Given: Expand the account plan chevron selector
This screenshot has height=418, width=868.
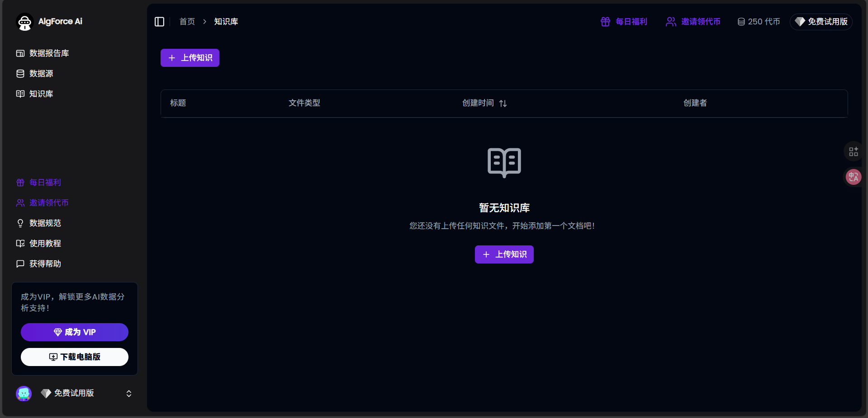Looking at the screenshot, I should (x=129, y=394).
